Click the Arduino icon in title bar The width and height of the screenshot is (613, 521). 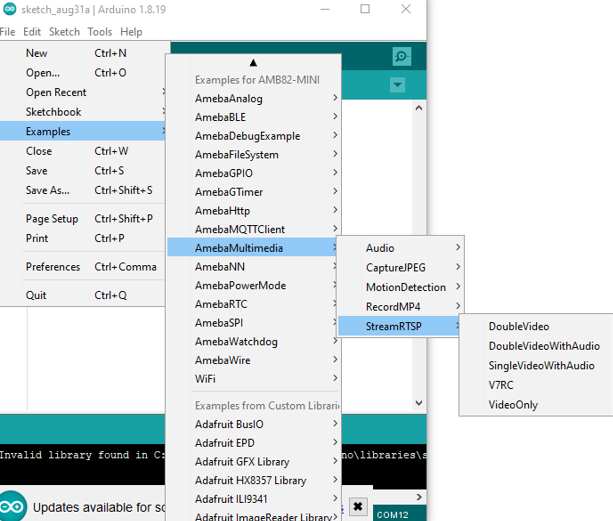[x=9, y=9]
